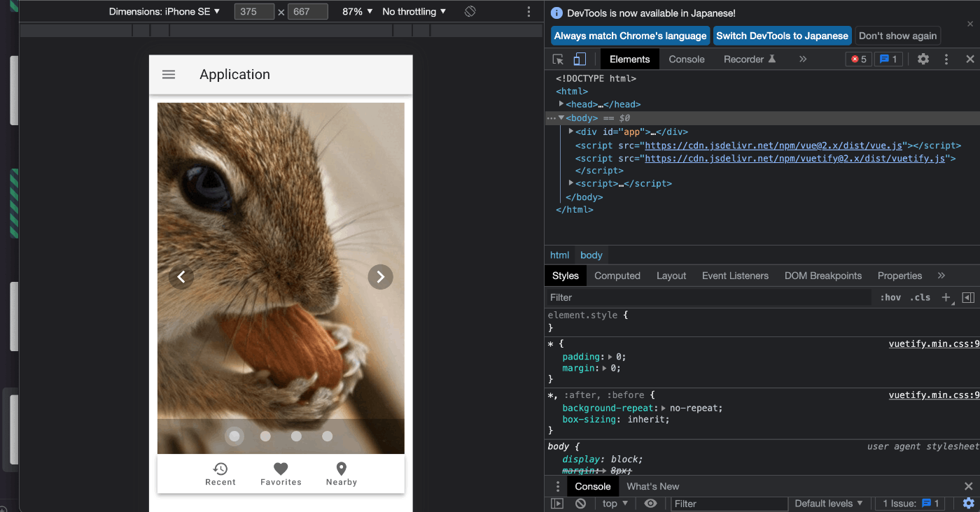Viewport: 980px width, 512px height.
Task: Clear the console
Action: pos(580,504)
